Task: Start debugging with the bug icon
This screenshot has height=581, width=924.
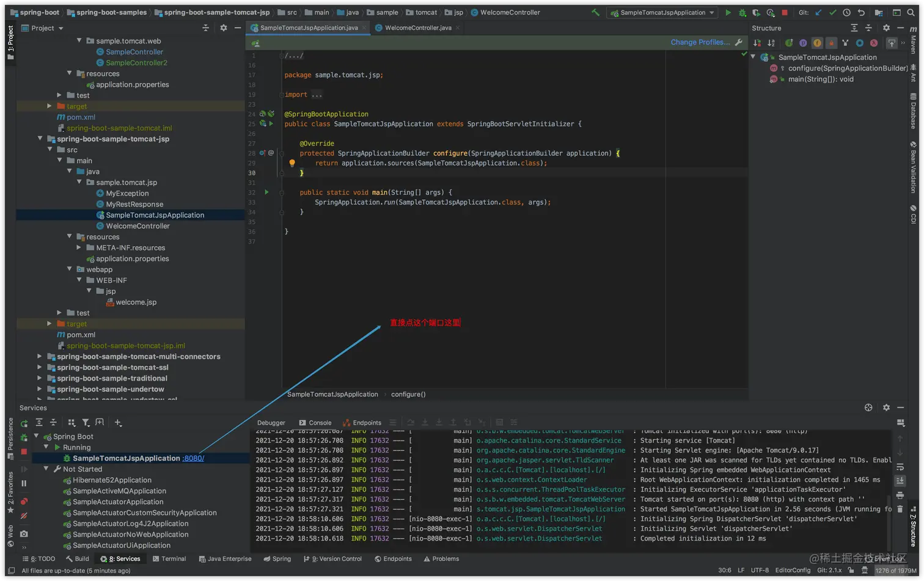Action: point(742,12)
